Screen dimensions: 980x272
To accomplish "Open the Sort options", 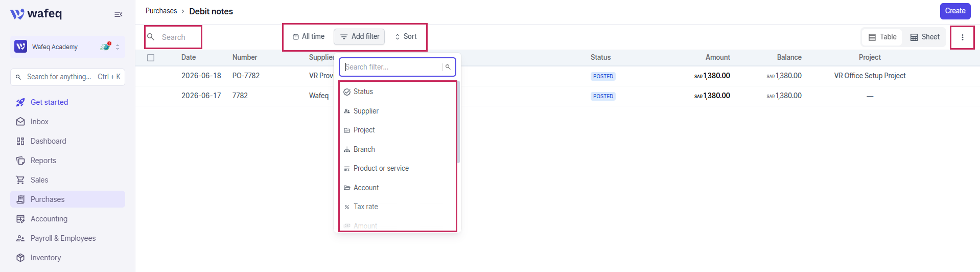I will tap(406, 37).
